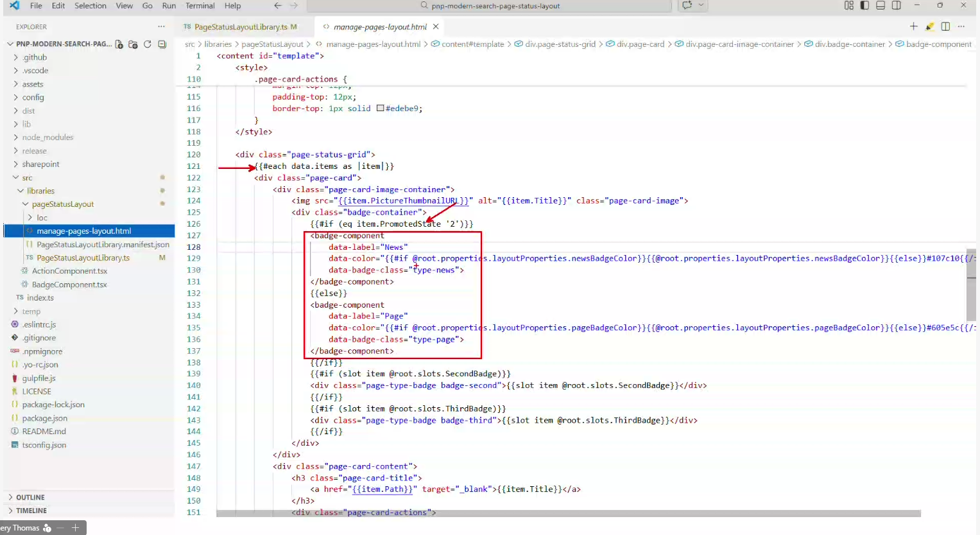Open package.json in the file tree
Screen dimensions: 980x535
coord(44,418)
